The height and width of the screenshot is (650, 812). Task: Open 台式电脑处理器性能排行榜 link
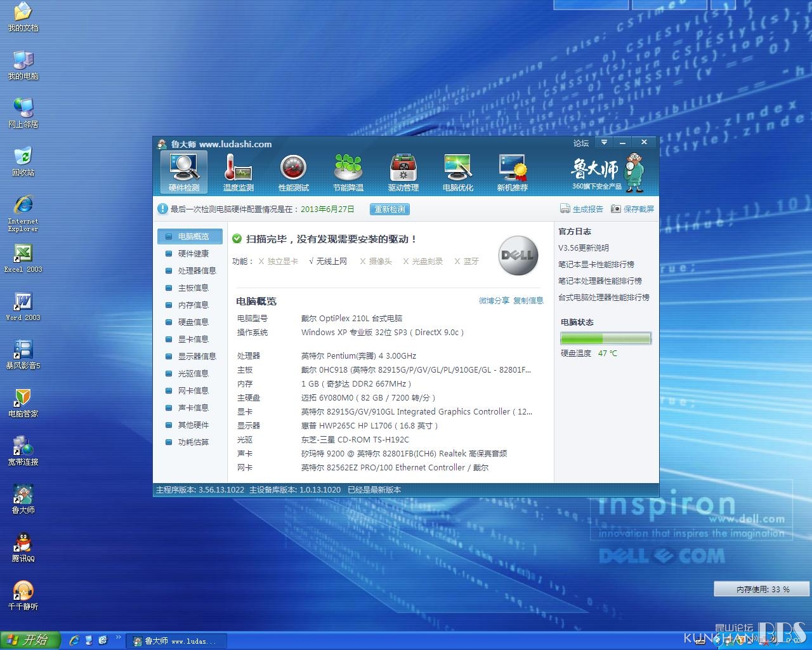(604, 298)
